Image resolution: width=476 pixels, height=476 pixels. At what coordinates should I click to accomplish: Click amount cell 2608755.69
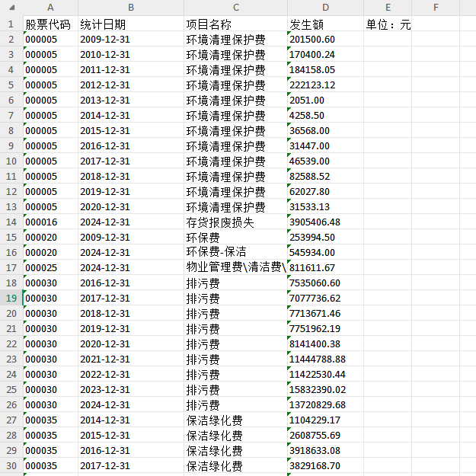(325, 435)
